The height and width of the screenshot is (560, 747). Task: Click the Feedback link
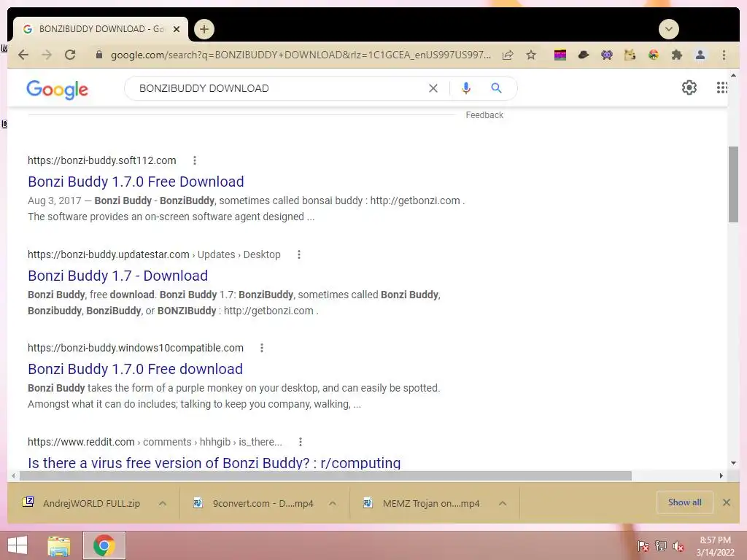point(484,115)
